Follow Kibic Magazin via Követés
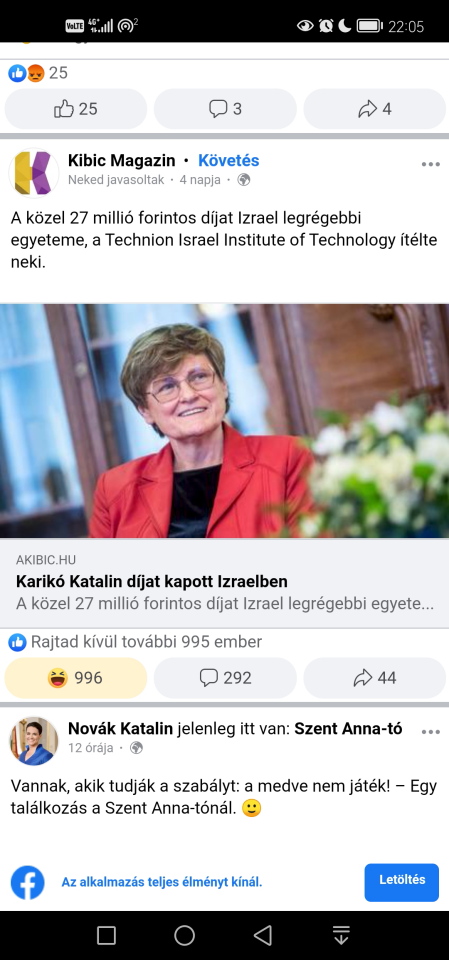This screenshot has height=960, width=449. (x=228, y=161)
